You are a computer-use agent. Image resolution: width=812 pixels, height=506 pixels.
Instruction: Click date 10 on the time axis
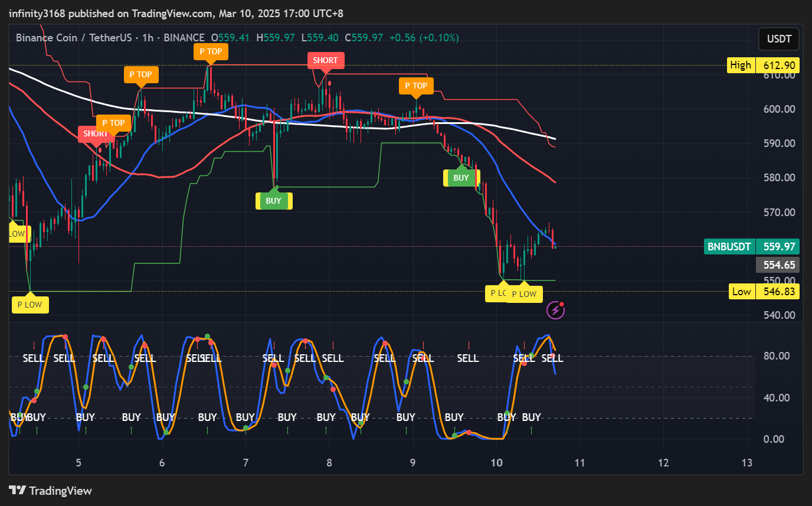(496, 462)
